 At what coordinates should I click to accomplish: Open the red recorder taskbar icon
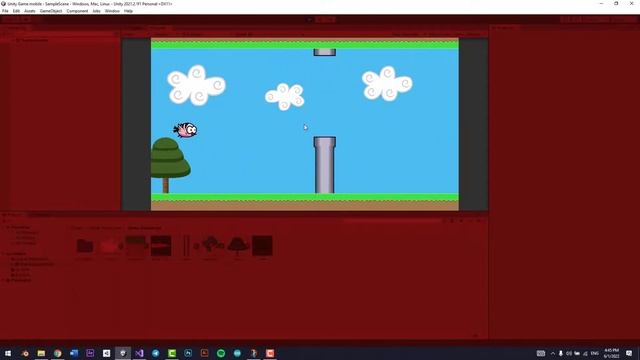(x=270, y=353)
